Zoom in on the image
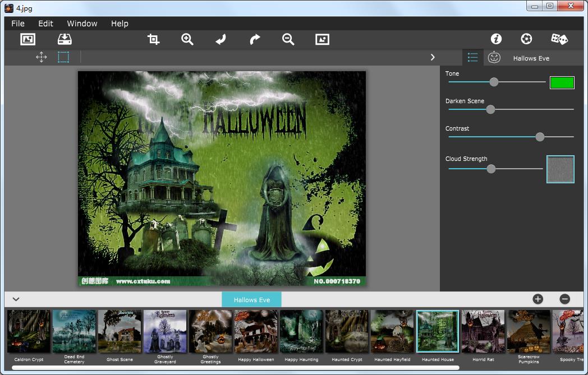 (187, 39)
